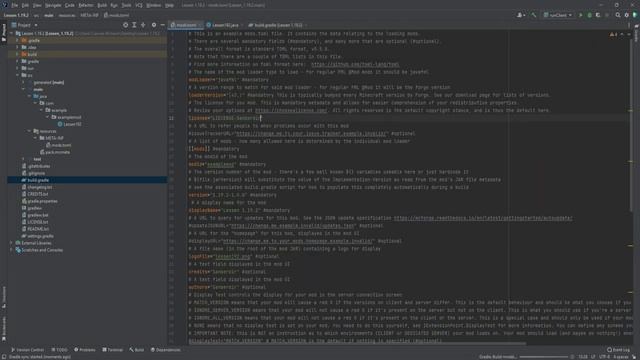Expand External Libraries node
The image size is (640, 360).
tap(12, 243)
